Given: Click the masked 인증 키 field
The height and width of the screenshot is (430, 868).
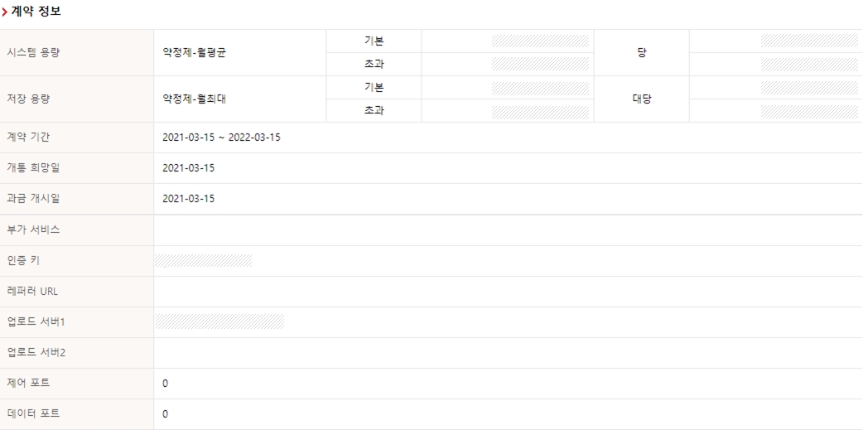Looking at the screenshot, I should pyautogui.click(x=203, y=261).
